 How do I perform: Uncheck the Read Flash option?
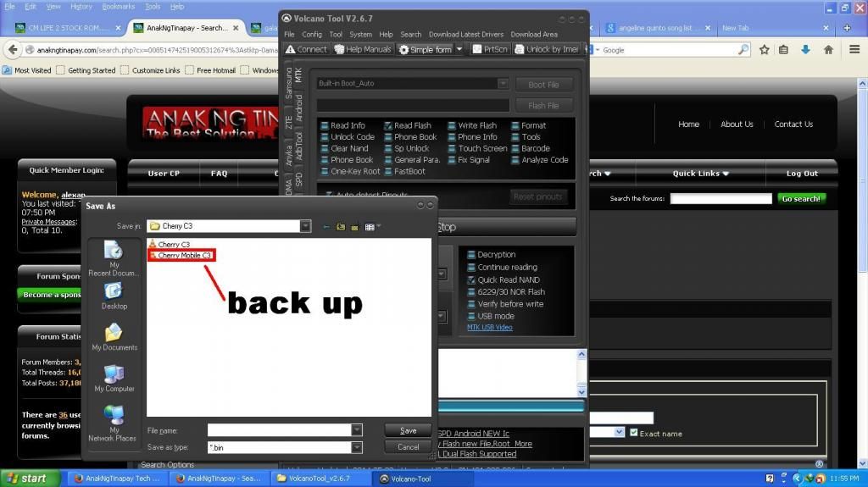pos(389,125)
